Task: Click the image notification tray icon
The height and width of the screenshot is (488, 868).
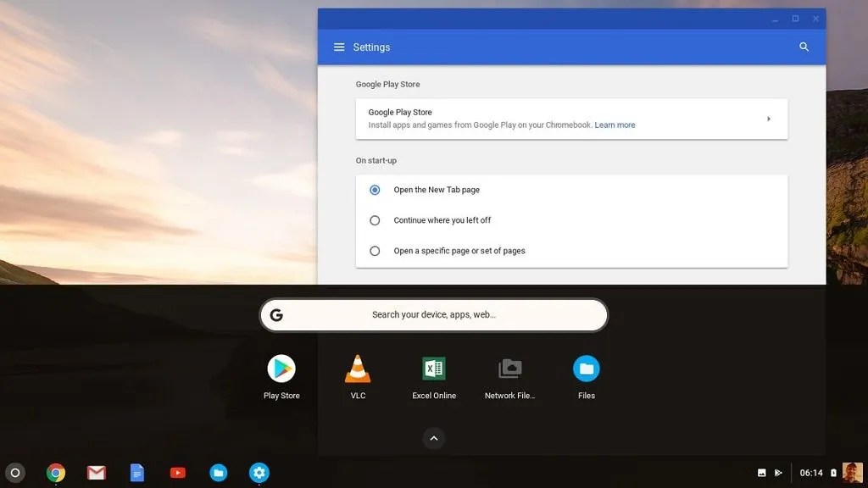Action: tap(762, 473)
